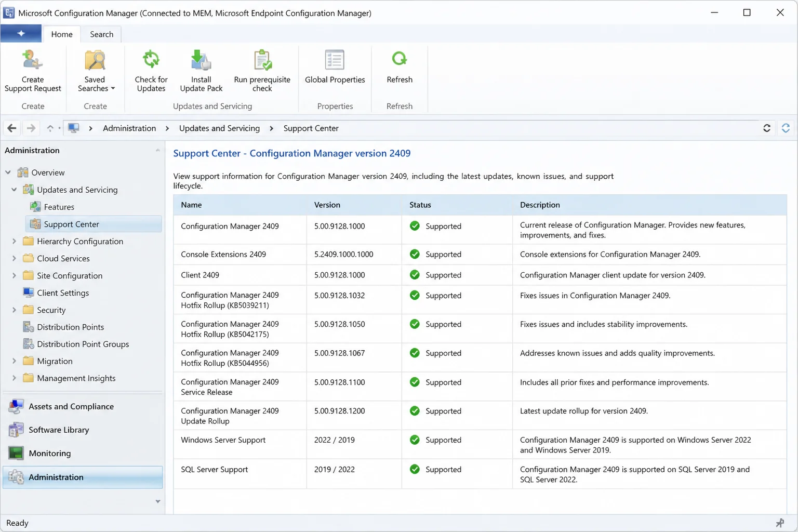Click the black refresh icon in address bar
The height and width of the screenshot is (532, 798).
click(x=766, y=128)
